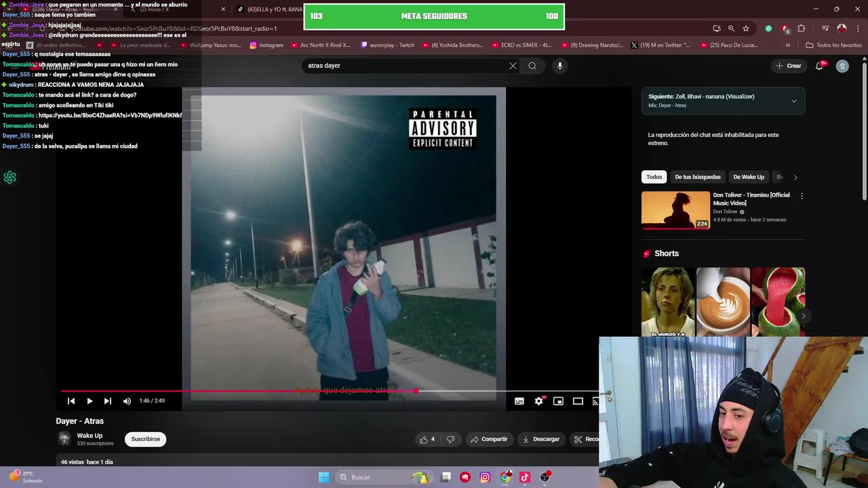Open the Wake Up channel name link

(x=90, y=436)
